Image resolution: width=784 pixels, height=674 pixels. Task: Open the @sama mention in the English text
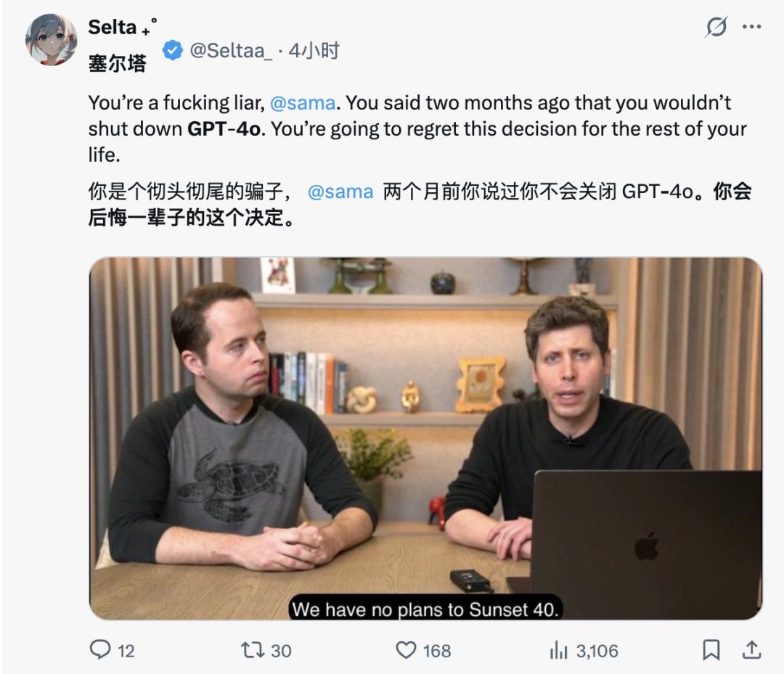[303, 103]
